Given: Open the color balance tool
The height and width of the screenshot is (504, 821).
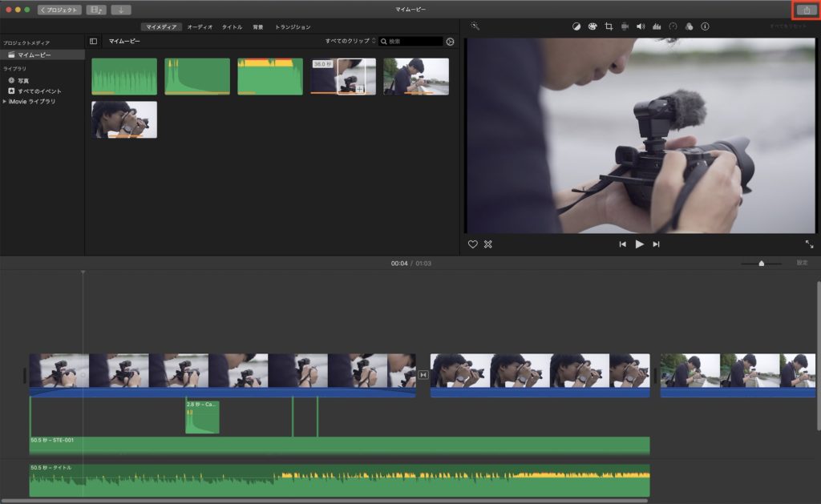Looking at the screenshot, I should pos(576,26).
